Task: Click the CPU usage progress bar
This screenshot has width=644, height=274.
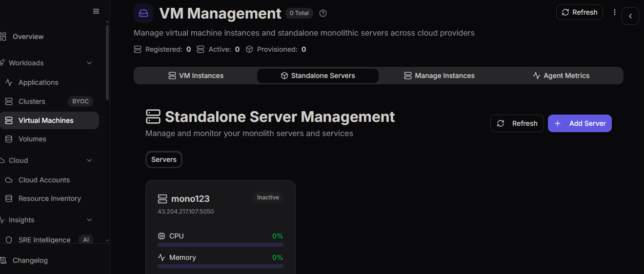Action: pos(221,245)
